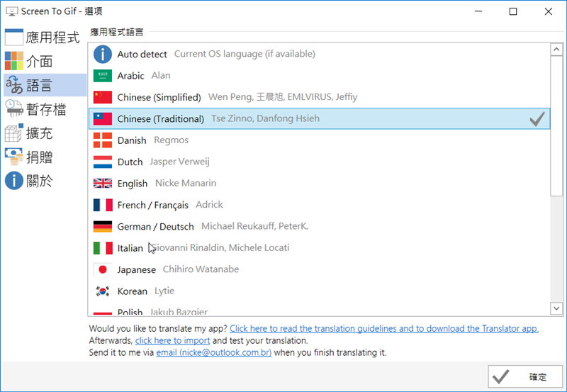
Task: Select the partially visible Polish language
Action: pyautogui.click(x=320, y=309)
